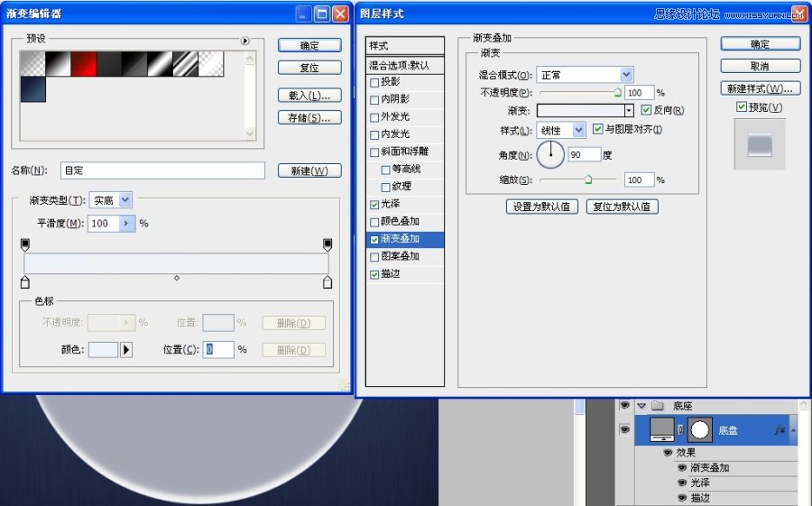Click the 颜色 color swatch in 色标

(104, 350)
